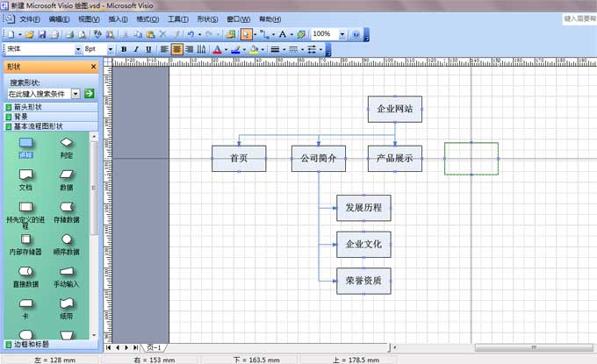Image resolution: width=597 pixels, height=364 pixels.
Task: Click the 荣誉资质 flowchart box
Action: point(363,281)
